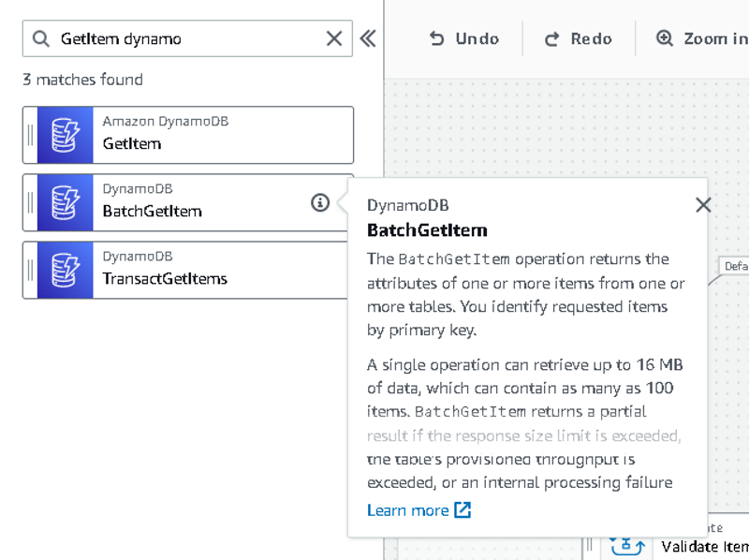Click the Redo button
The height and width of the screenshot is (560, 749).
tap(579, 38)
